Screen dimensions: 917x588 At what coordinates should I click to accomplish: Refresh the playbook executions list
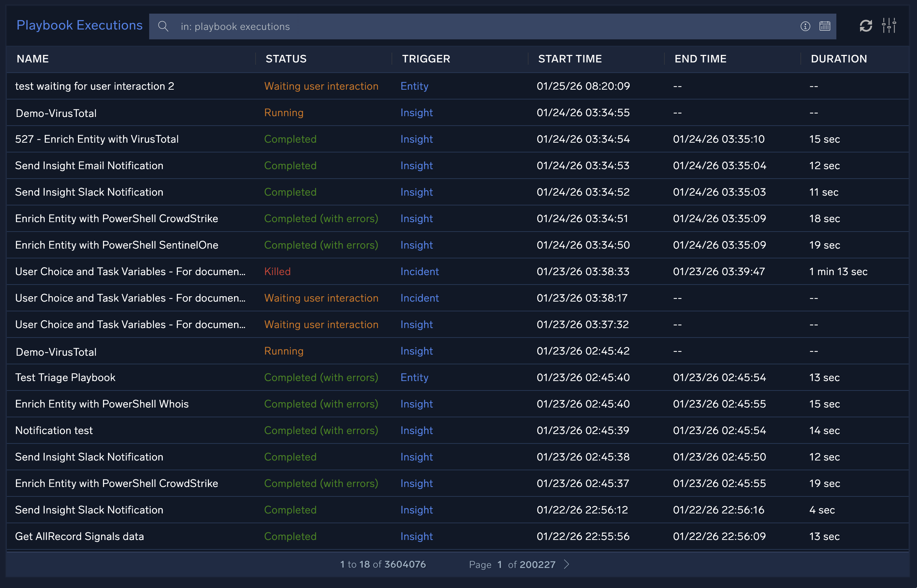coord(866,26)
